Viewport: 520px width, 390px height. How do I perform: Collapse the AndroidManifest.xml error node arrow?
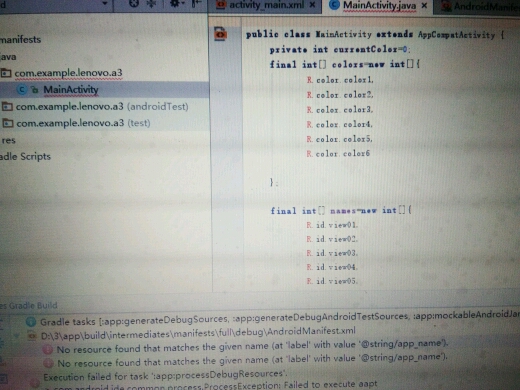(x=17, y=336)
